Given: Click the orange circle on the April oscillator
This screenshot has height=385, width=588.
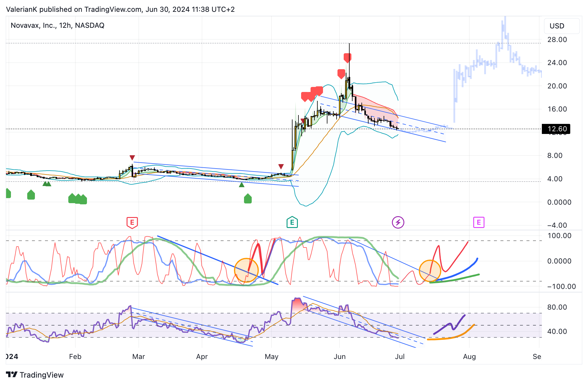Looking at the screenshot, I should point(246,270).
